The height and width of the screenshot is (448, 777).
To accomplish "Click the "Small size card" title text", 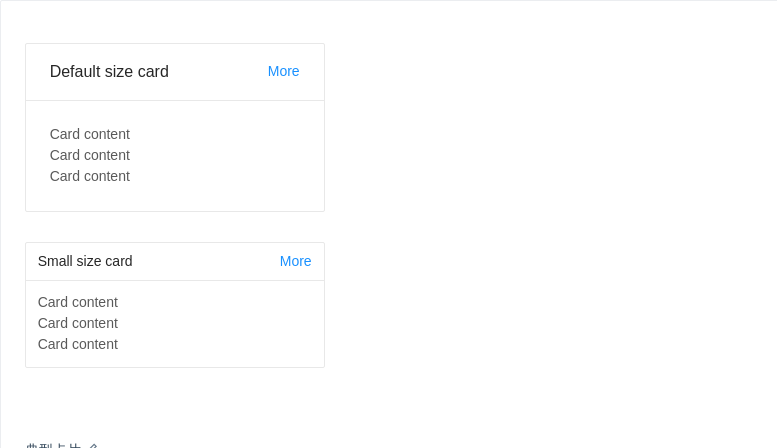I will pyautogui.click(x=85, y=261).
